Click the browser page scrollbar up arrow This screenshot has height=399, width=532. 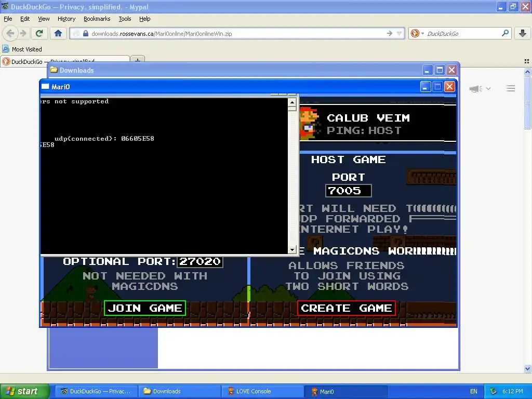(527, 72)
